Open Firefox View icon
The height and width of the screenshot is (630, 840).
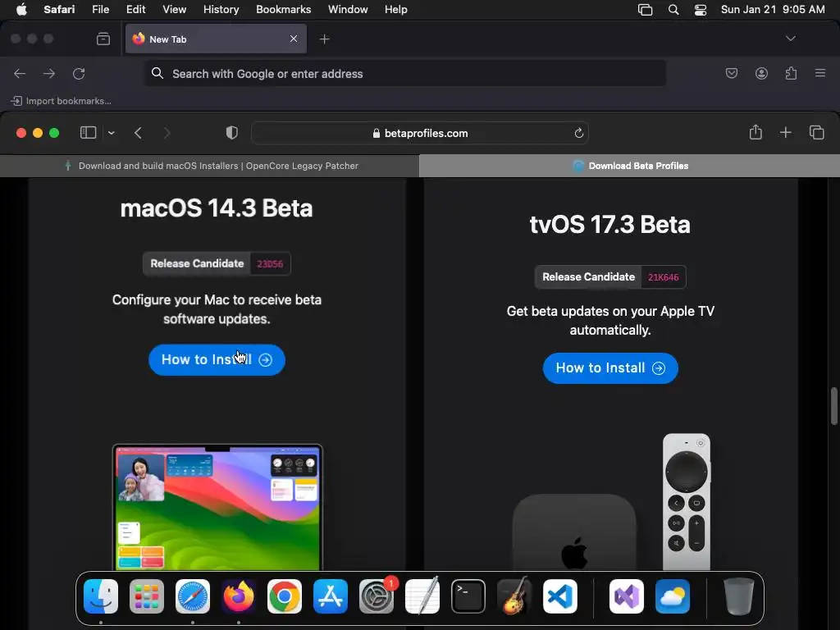click(x=103, y=39)
